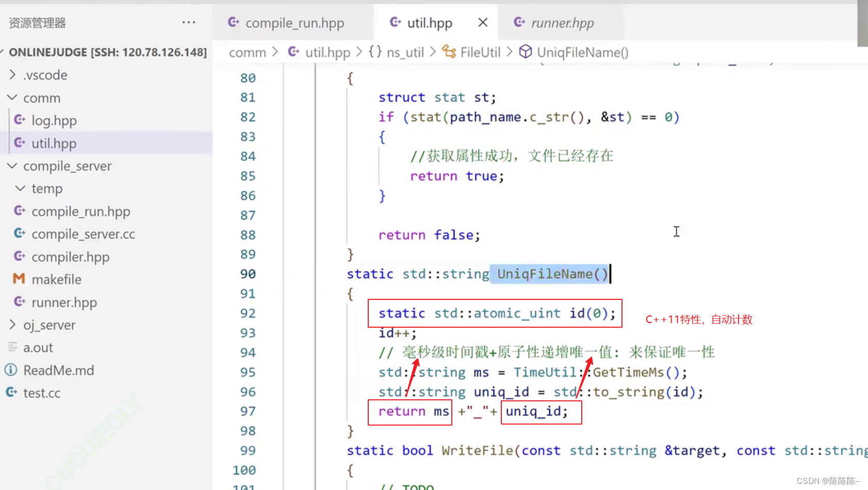This screenshot has height=490, width=868.
Task: Click the Explorer panel title 资源管理器
Action: [x=37, y=23]
